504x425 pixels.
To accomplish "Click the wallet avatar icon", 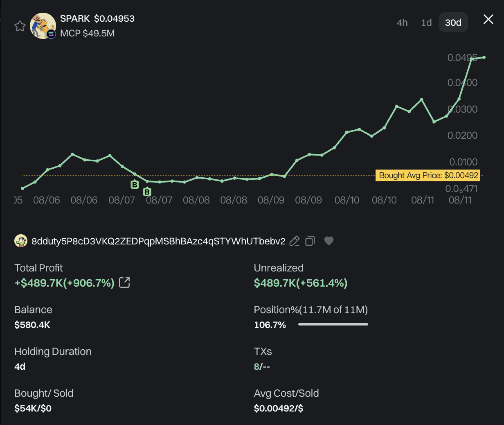I will pos(21,241).
